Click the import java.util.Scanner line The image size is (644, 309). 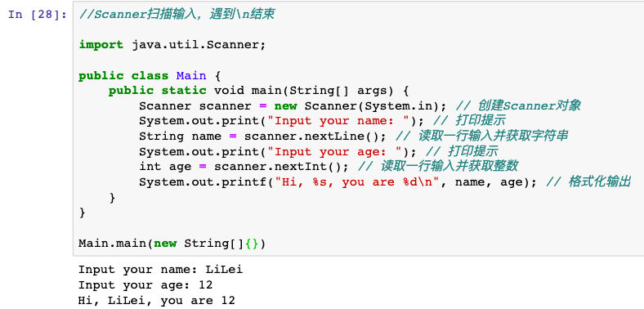(172, 45)
